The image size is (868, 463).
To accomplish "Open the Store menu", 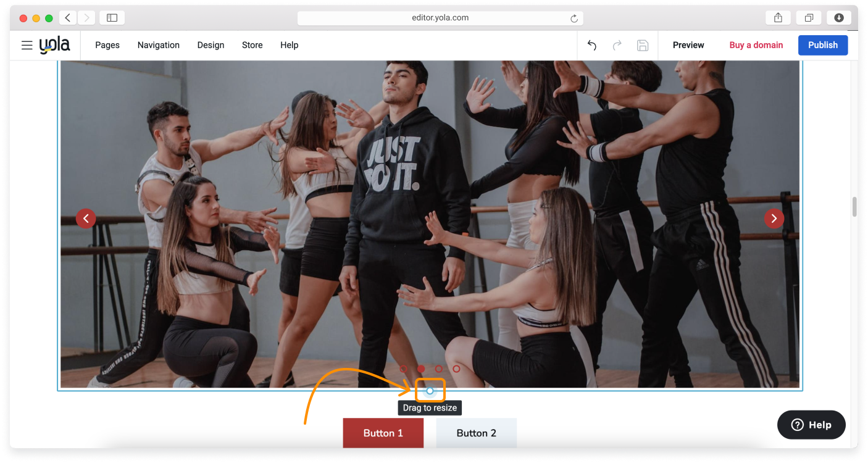I will (x=252, y=45).
